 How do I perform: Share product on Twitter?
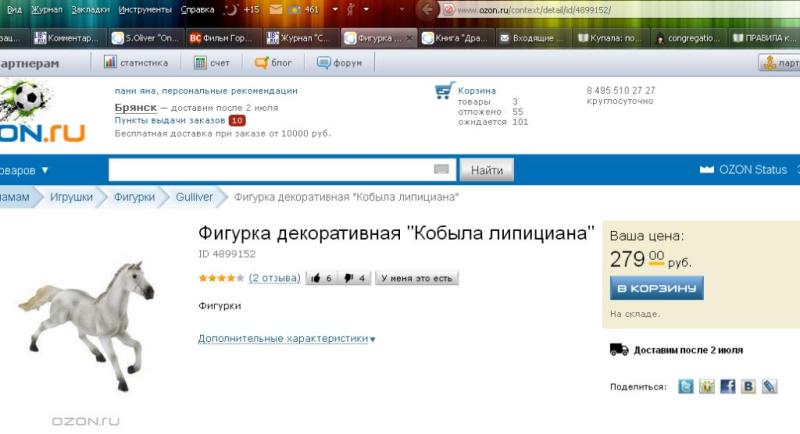pos(686,386)
